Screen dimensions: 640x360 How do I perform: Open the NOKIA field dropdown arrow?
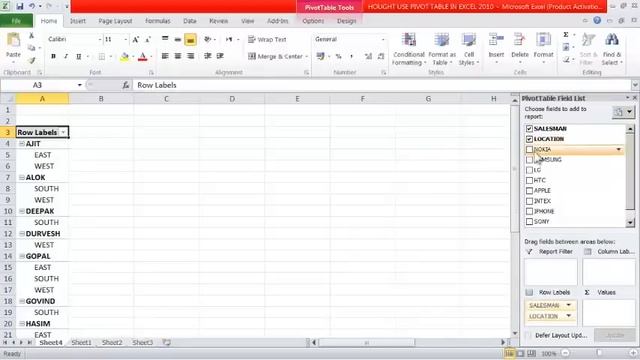[619, 150]
